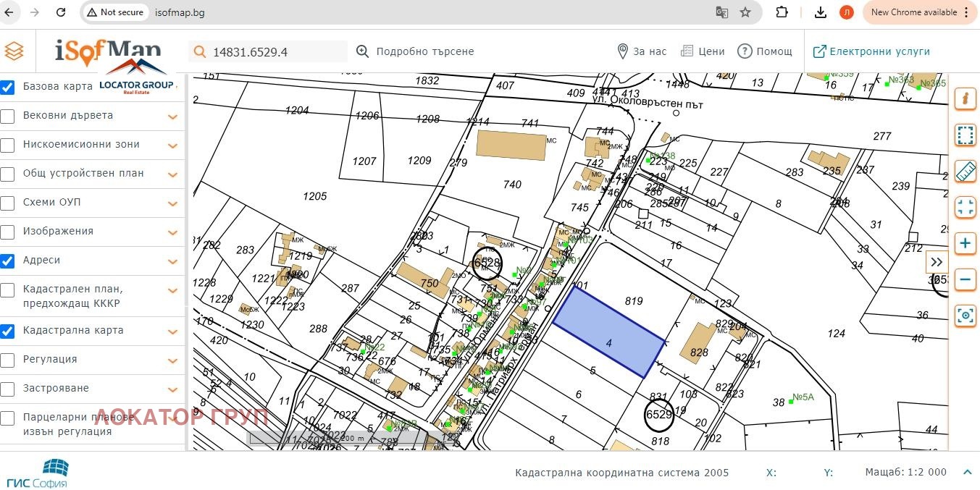Expand the Кадастрална карта layer chevron
This screenshot has height=490, width=980.
pos(173,331)
